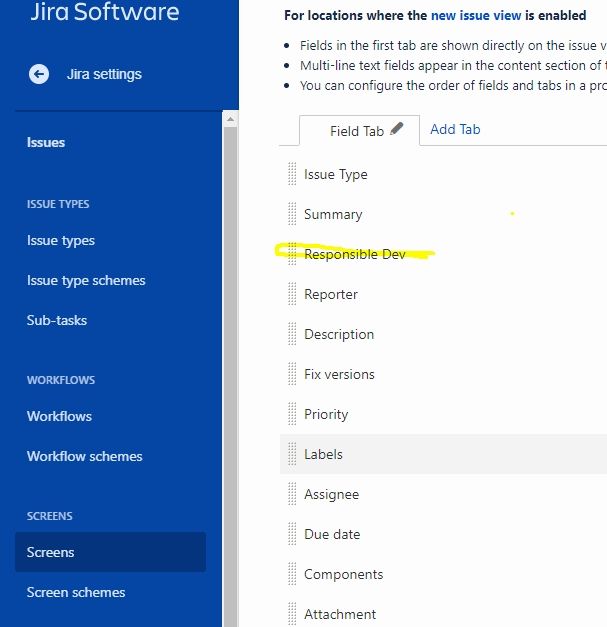607x627 pixels.
Task: Open Sub-tasks settings
Action: click(57, 320)
